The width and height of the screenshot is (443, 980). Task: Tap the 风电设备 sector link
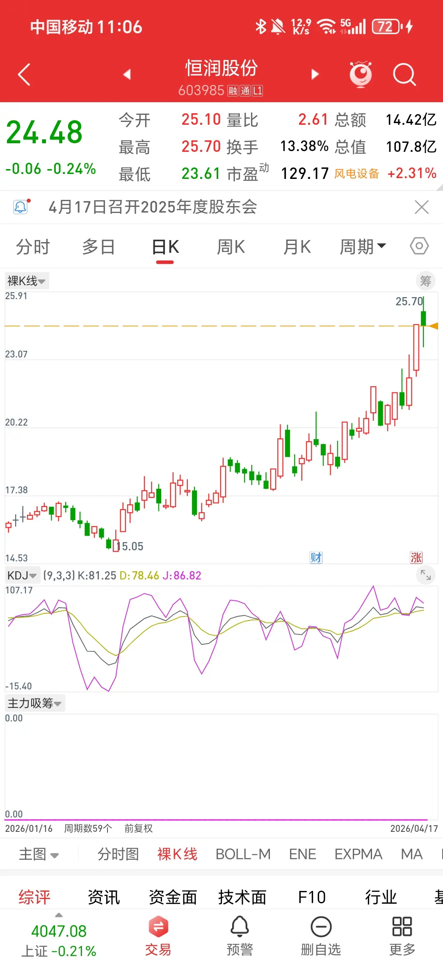tap(356, 174)
